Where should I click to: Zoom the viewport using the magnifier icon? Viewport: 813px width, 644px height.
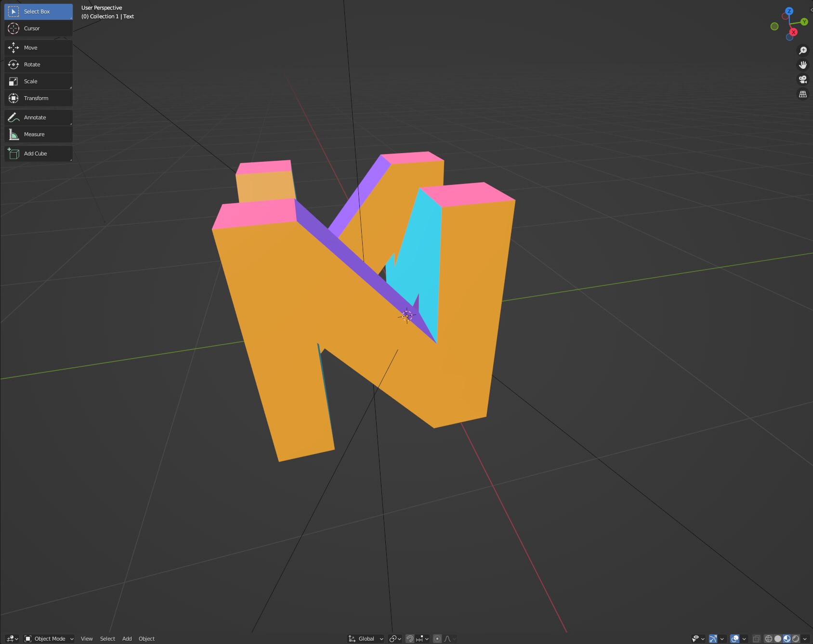tap(803, 50)
